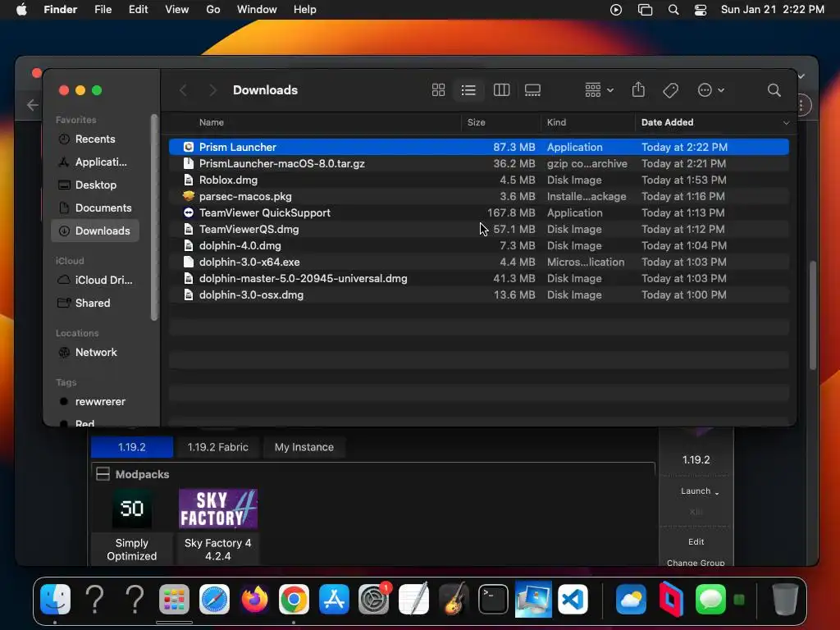Image resolution: width=840 pixels, height=630 pixels.
Task: Open Visual Studio Code from the Dock
Action: point(573,599)
